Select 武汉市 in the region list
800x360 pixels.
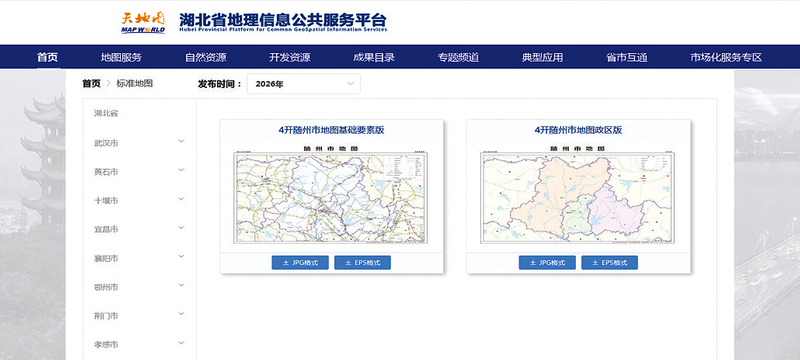click(x=106, y=143)
